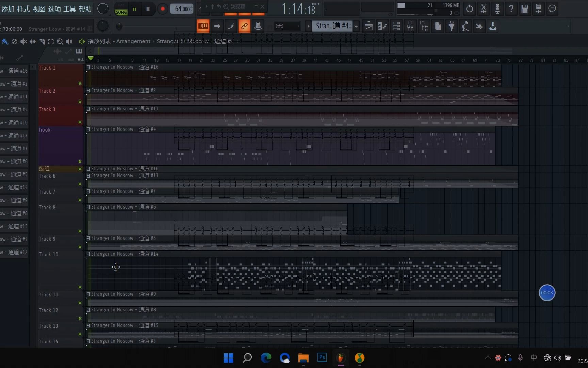Image resolution: width=588 pixels, height=368 pixels.
Task: Click the question mark help icon
Action: (511, 9)
